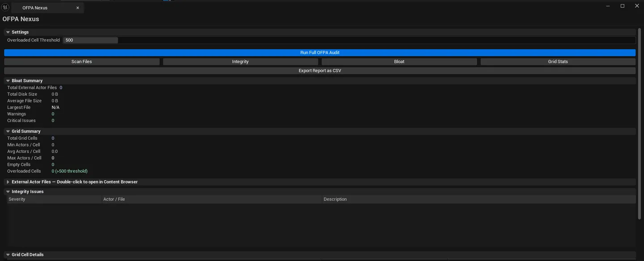Click the Total Disk Size label
The height and width of the screenshot is (261, 644).
tap(22, 94)
